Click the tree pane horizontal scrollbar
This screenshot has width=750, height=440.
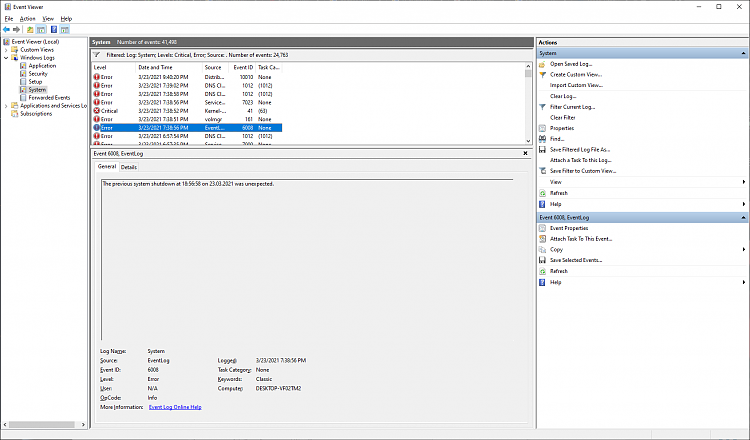44,425
